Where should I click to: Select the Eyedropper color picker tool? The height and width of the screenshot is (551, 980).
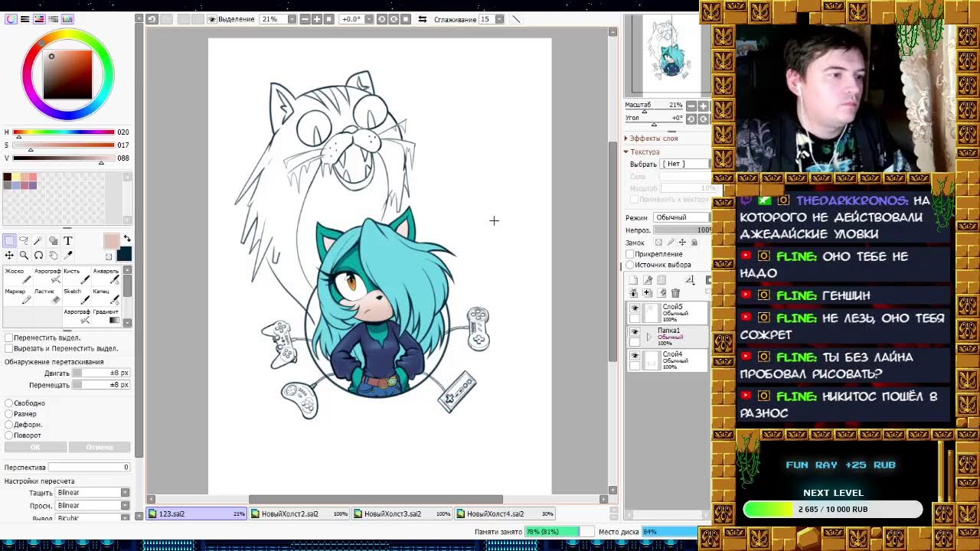pyautogui.click(x=67, y=256)
